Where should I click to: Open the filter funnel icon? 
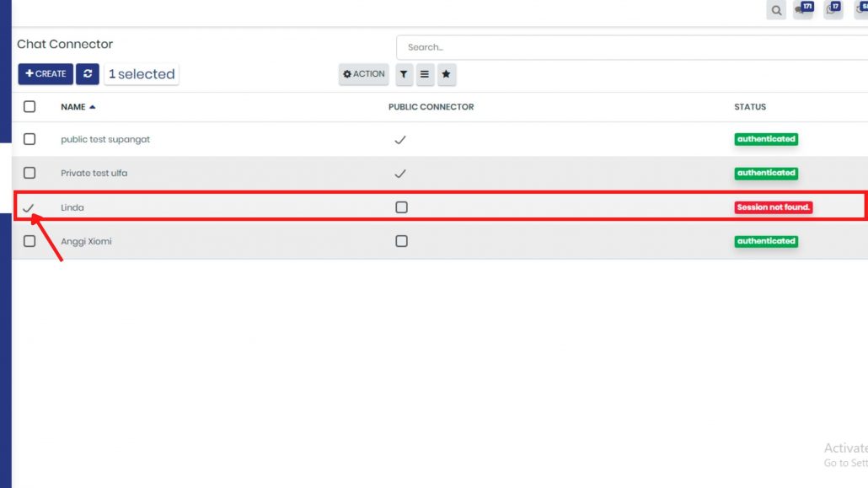tap(404, 73)
